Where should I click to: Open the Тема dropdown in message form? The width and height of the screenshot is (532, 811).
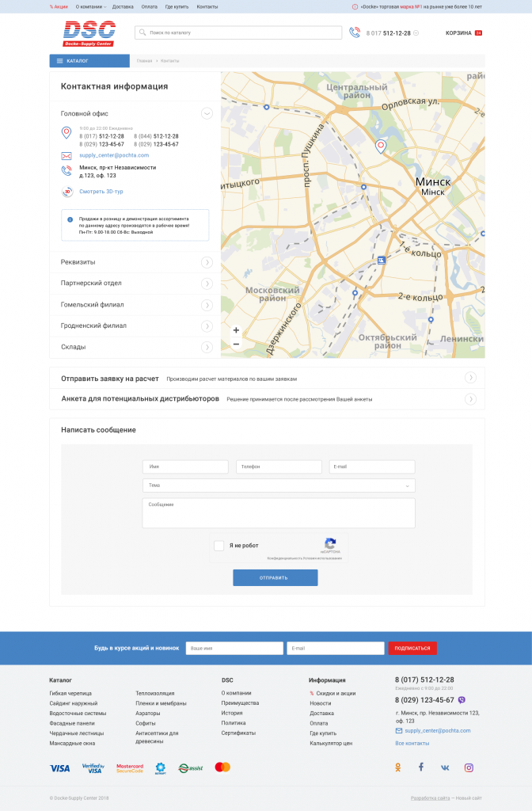(x=279, y=485)
